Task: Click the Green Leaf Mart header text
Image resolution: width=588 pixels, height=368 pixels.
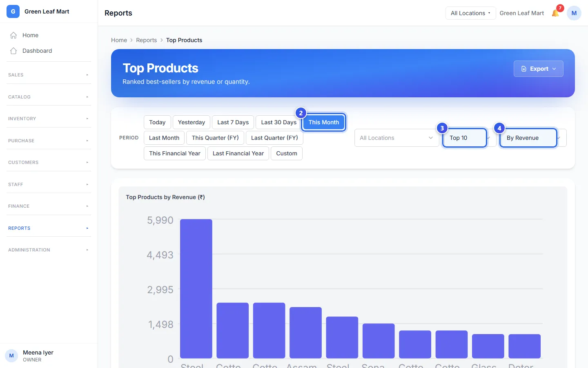Action: click(x=521, y=13)
